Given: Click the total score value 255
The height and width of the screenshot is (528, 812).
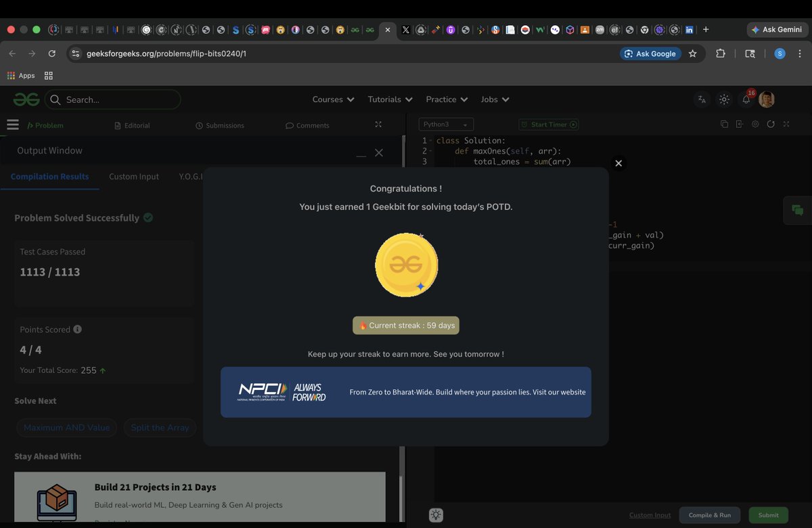Looking at the screenshot, I should click(x=88, y=370).
